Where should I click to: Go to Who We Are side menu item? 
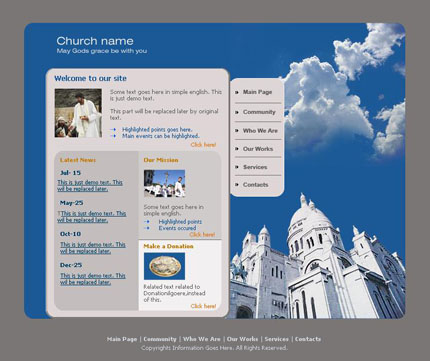[x=260, y=131]
